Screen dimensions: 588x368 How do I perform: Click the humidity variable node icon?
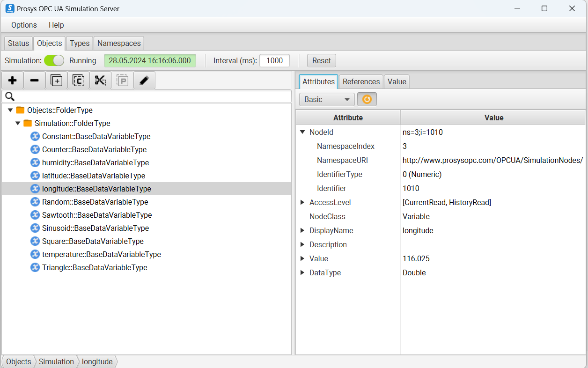pos(35,162)
